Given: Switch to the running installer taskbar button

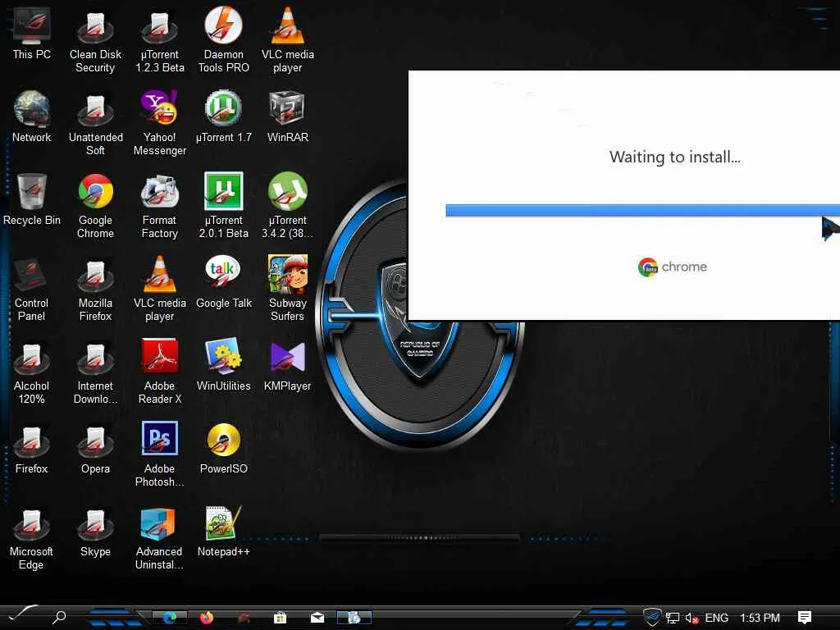Looking at the screenshot, I should (x=354, y=618).
